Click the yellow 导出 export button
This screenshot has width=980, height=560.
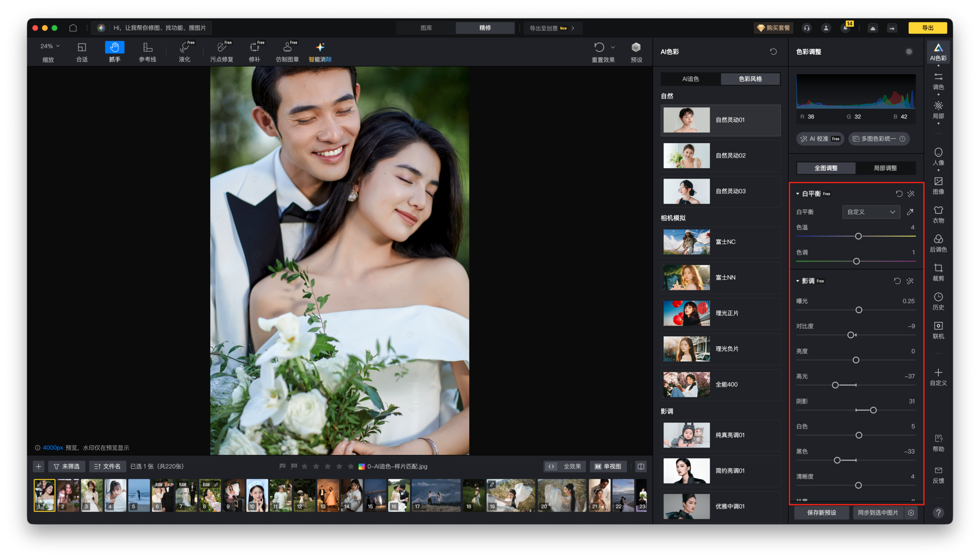(x=927, y=28)
